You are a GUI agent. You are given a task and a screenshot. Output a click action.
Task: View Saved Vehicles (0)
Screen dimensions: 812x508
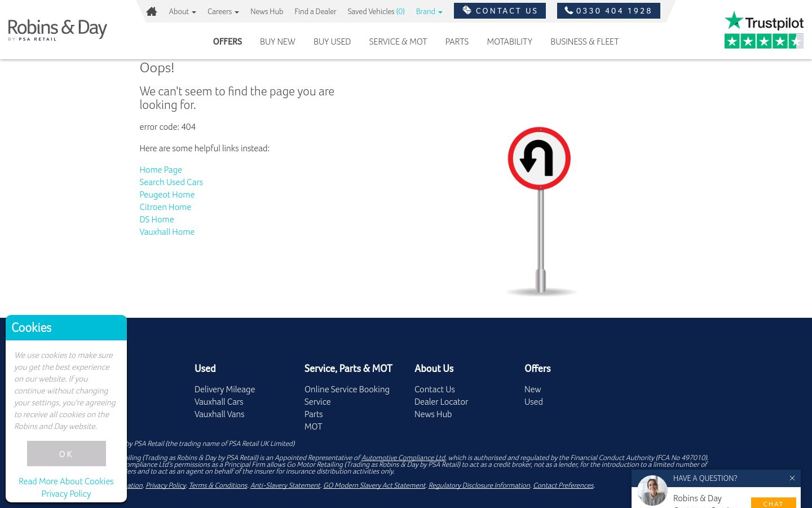(376, 11)
